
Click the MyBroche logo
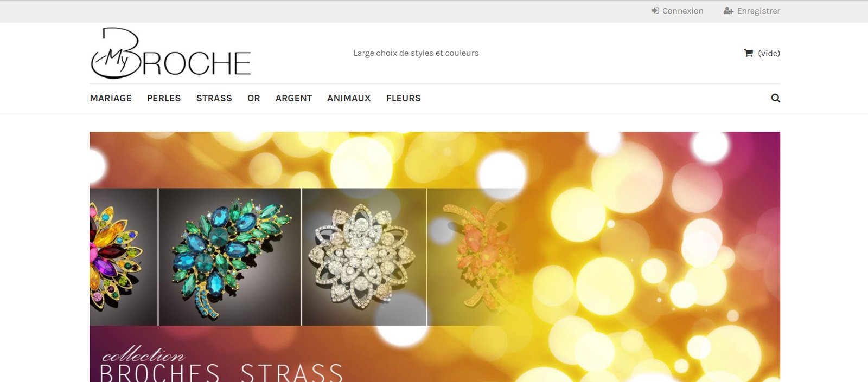(x=171, y=53)
